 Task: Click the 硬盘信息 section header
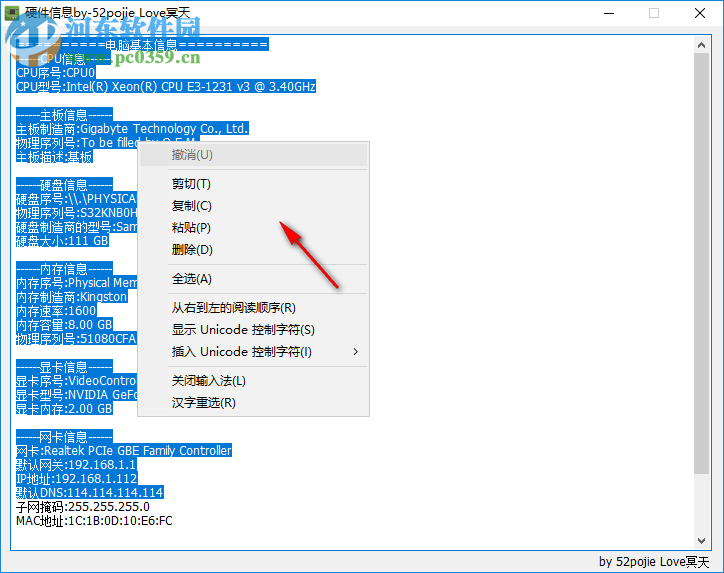click(64, 185)
